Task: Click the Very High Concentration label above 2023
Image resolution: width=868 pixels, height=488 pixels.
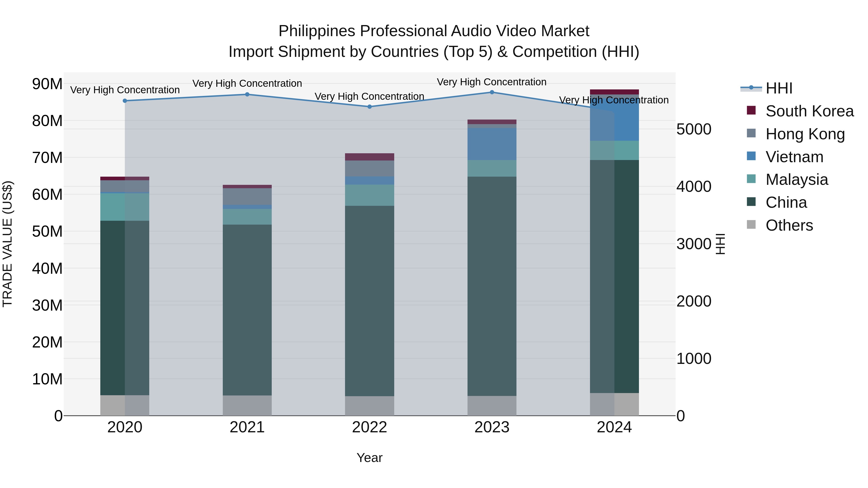Action: tap(492, 82)
